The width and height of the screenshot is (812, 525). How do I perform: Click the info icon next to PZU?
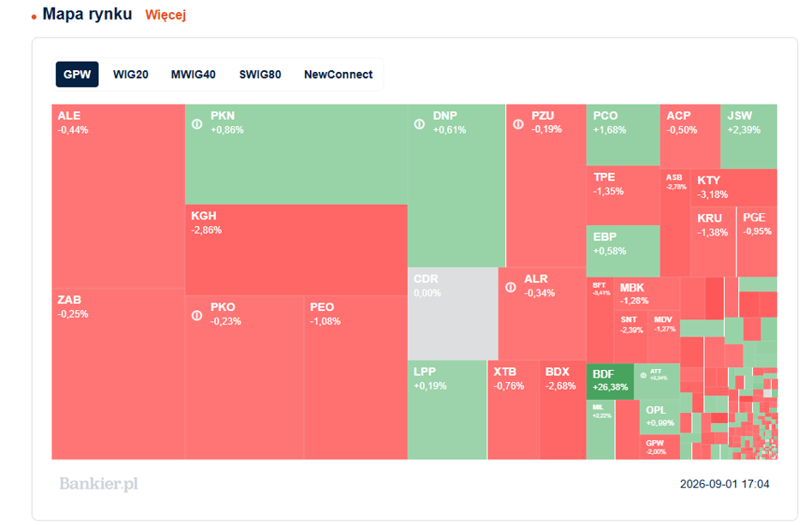point(518,124)
